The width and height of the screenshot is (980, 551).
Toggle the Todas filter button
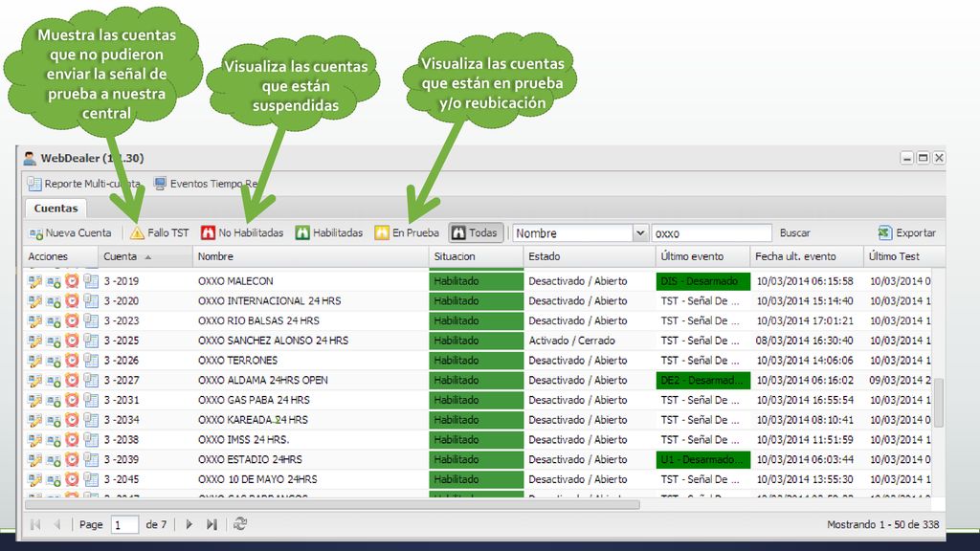pyautogui.click(x=476, y=233)
